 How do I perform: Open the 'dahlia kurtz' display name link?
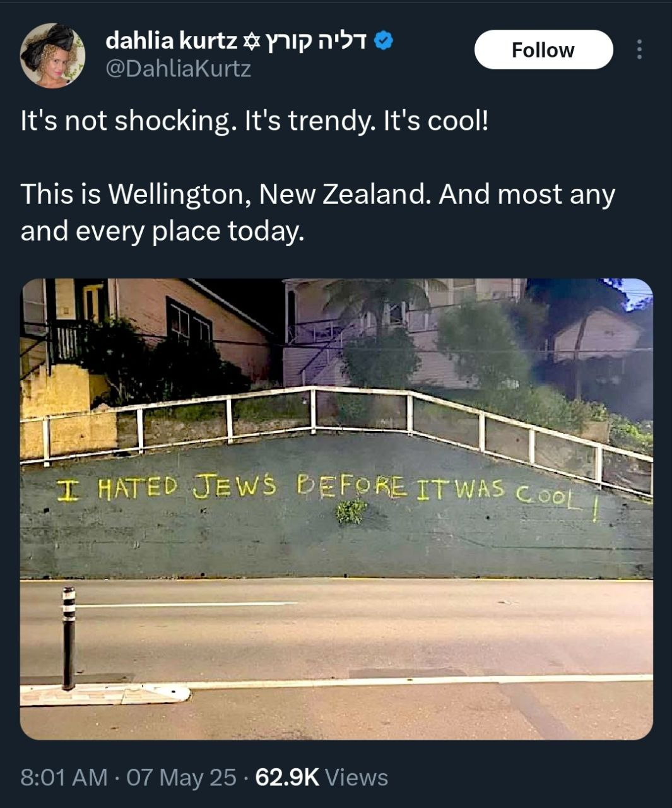click(x=171, y=42)
